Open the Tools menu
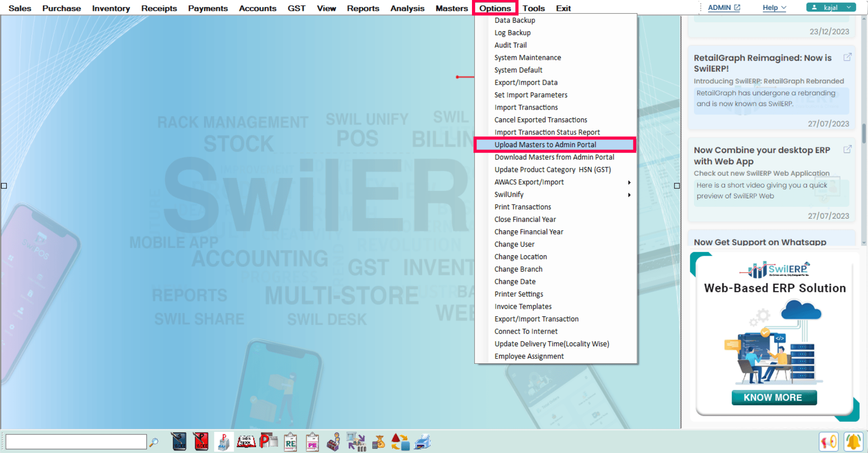Screen dimensions: 868x453 [533, 8]
